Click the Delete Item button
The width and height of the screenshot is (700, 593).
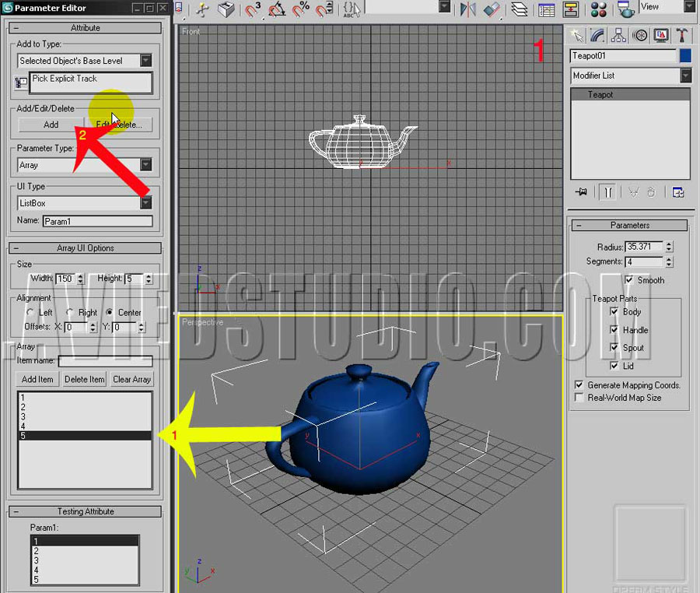[x=84, y=379]
